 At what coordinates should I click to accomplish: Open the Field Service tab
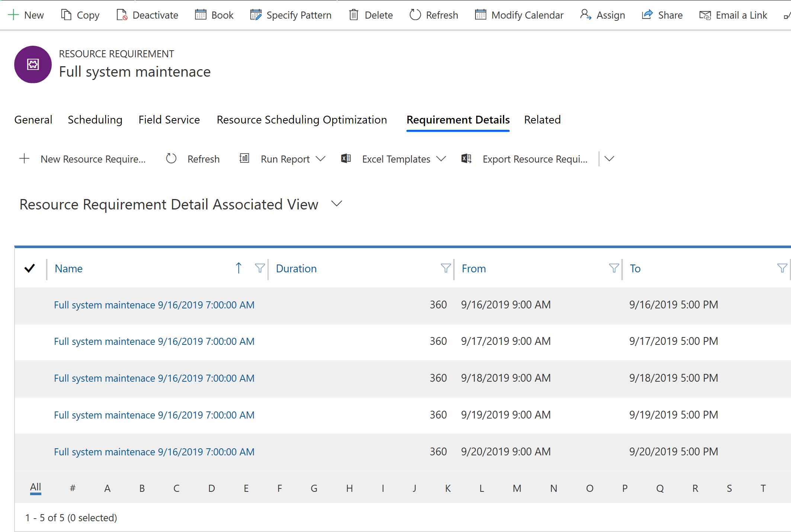point(169,119)
